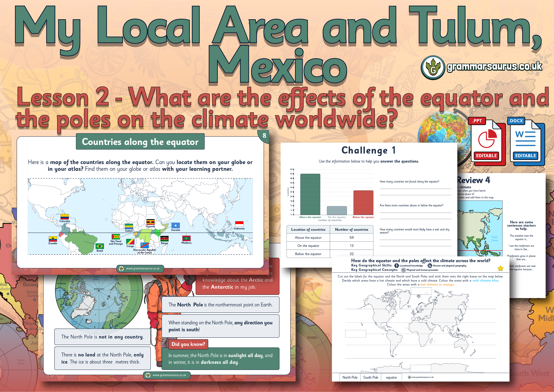
Task: Click the green 'Above the equator' bar
Action: coord(310,194)
